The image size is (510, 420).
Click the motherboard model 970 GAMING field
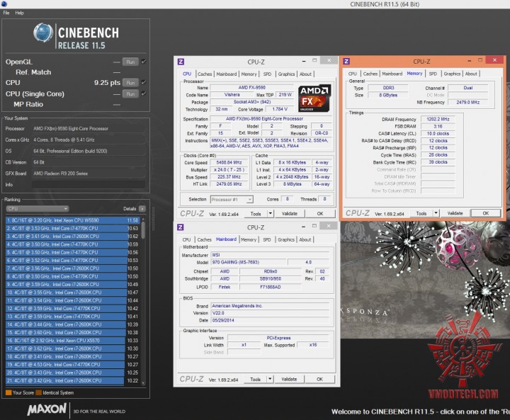pyautogui.click(x=249, y=262)
